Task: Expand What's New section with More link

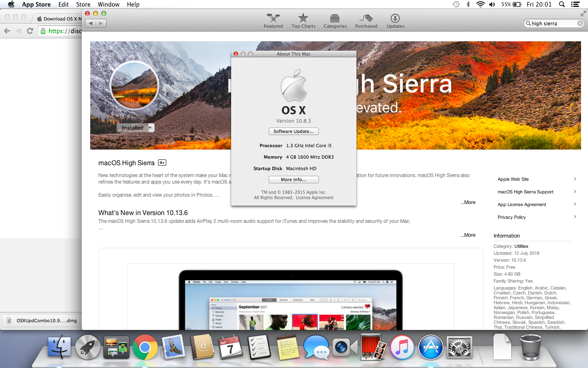Action: [468, 235]
